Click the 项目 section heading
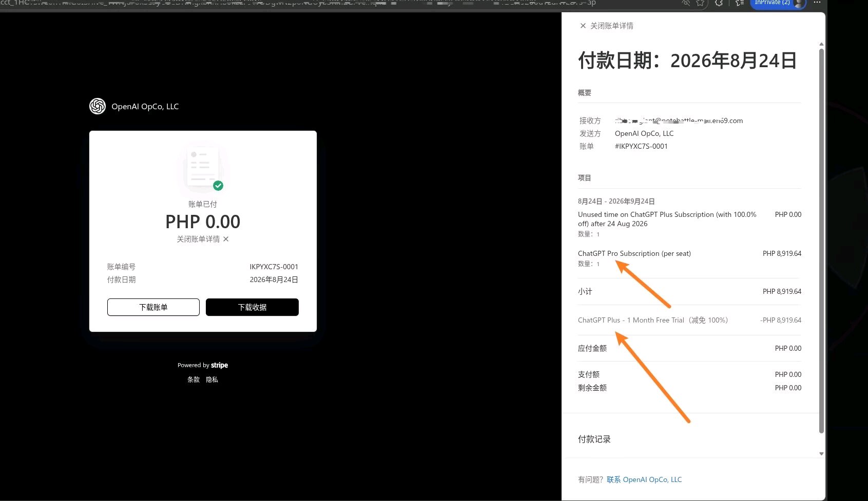This screenshot has height=501, width=868. 585,178
